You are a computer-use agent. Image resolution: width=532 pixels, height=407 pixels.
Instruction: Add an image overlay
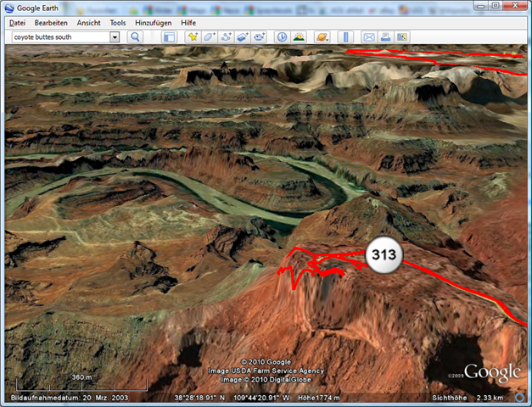tap(243, 37)
